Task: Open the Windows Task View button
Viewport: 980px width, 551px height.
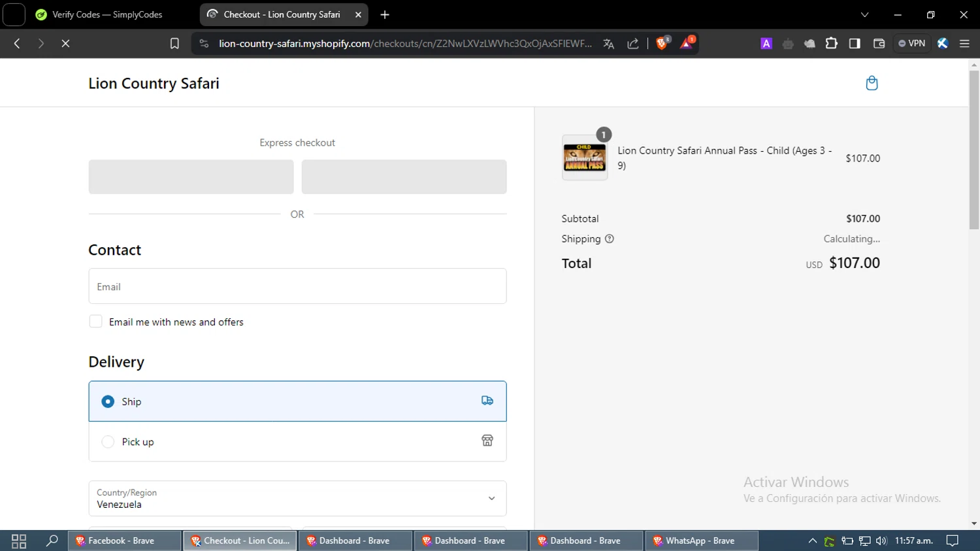Action: point(19,541)
